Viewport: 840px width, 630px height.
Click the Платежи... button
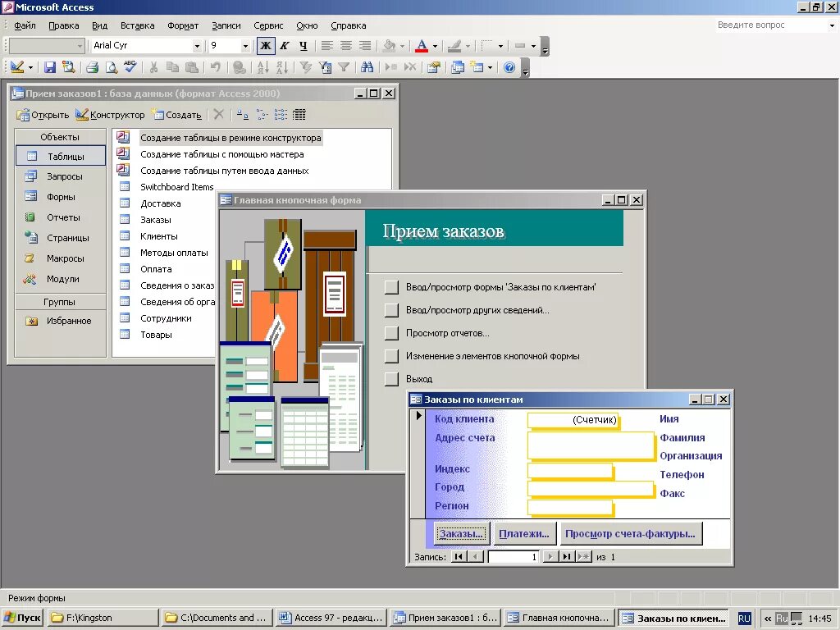[524, 533]
